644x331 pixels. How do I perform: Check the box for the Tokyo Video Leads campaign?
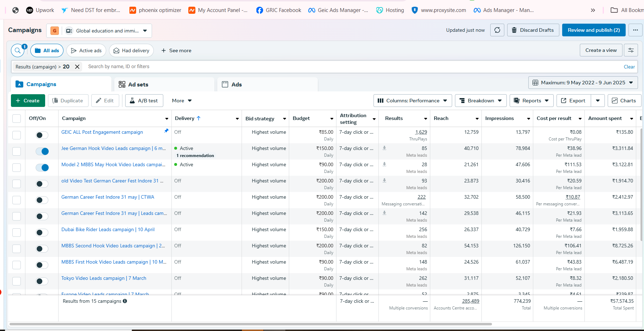(17, 281)
